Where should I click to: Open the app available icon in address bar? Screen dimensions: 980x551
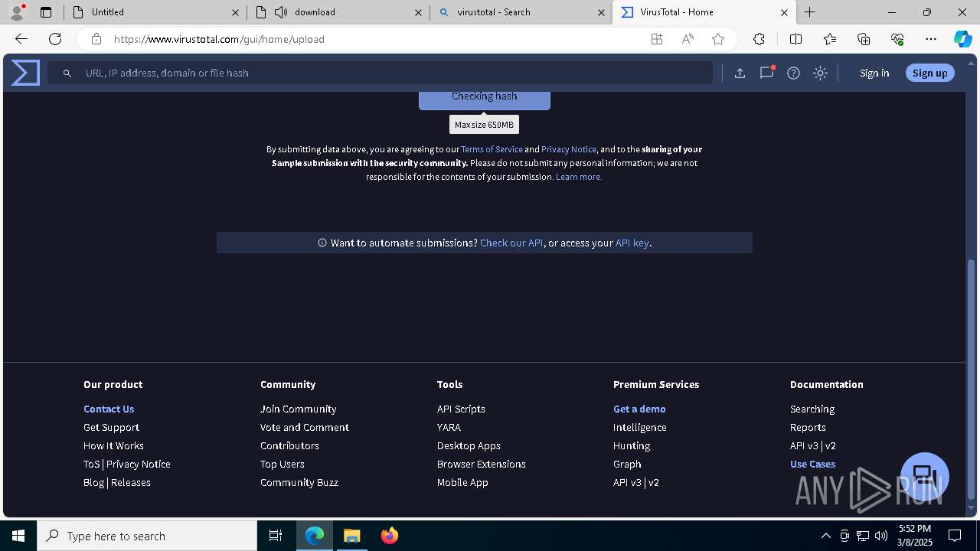coord(657,39)
